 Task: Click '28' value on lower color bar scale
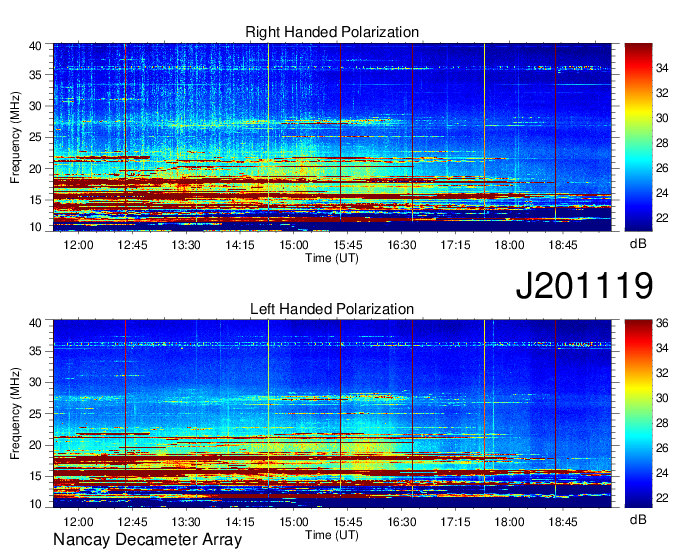pos(662,423)
